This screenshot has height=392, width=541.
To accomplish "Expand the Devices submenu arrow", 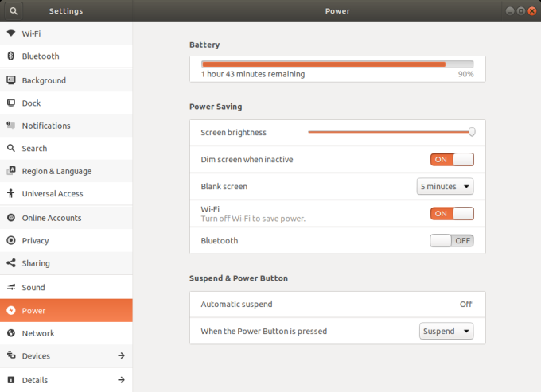I will click(x=121, y=355).
